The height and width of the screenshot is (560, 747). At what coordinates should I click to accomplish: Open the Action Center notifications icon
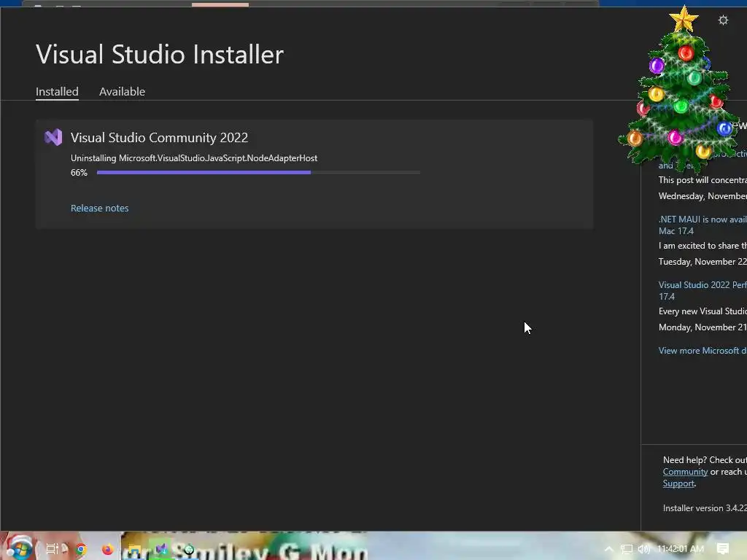tap(723, 549)
